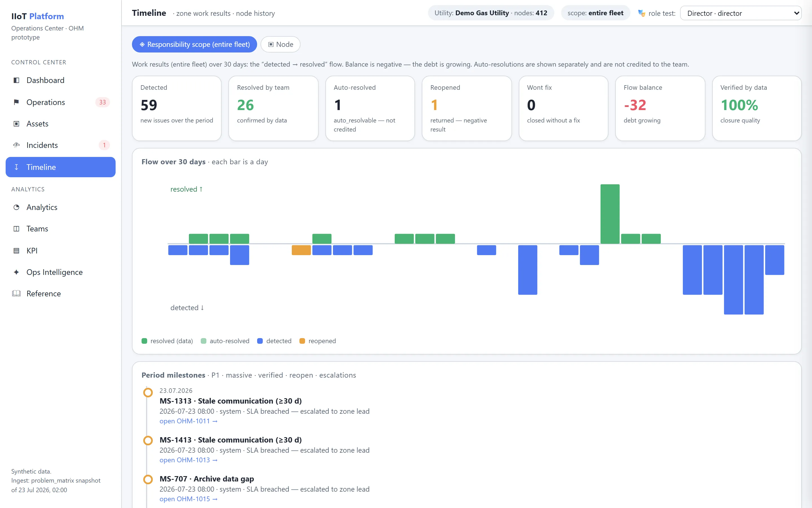Click the MS-1313 · Stale communication title
The height and width of the screenshot is (508, 812).
click(231, 401)
